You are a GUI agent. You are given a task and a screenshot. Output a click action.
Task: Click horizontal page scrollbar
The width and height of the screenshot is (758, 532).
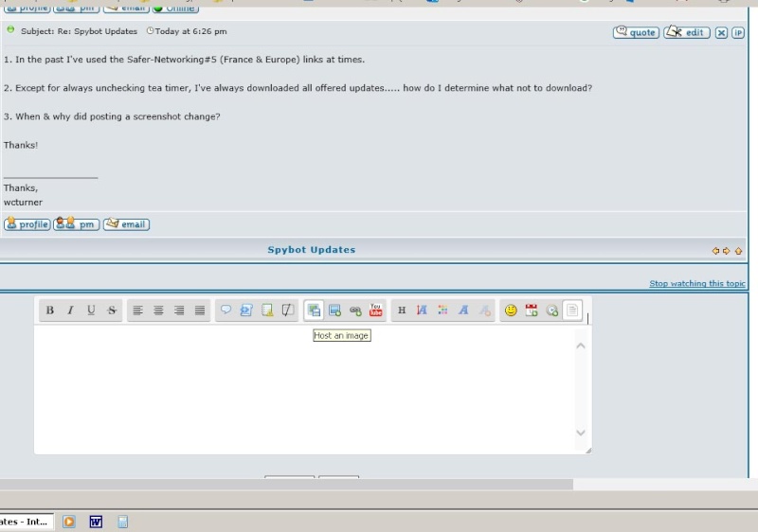click(286, 485)
